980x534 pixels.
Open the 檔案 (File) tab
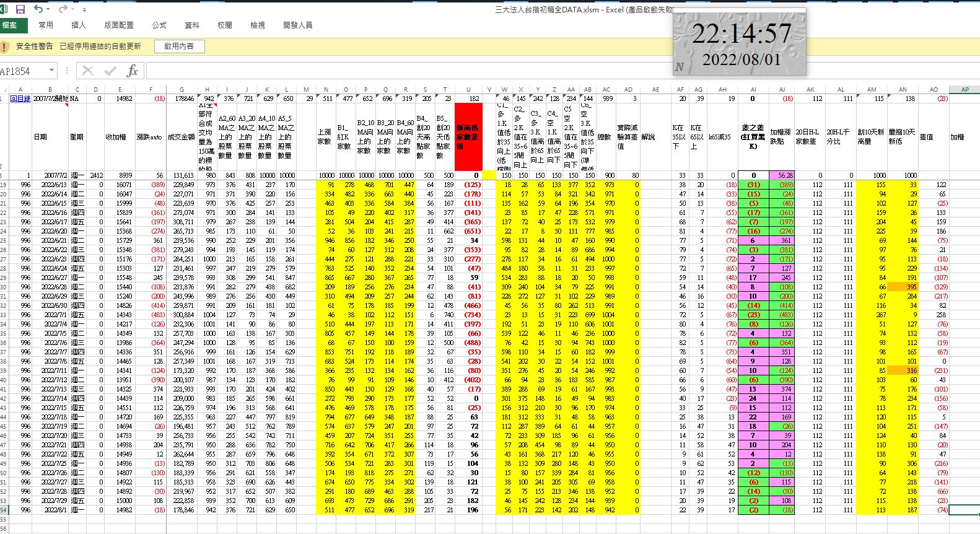point(14,25)
